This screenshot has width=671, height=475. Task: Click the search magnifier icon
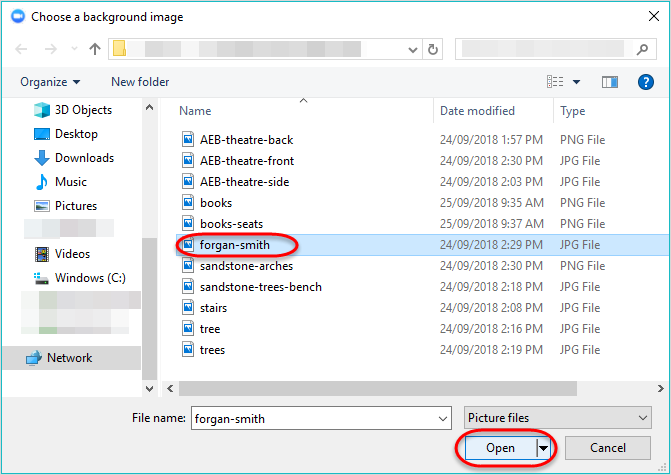[642, 49]
